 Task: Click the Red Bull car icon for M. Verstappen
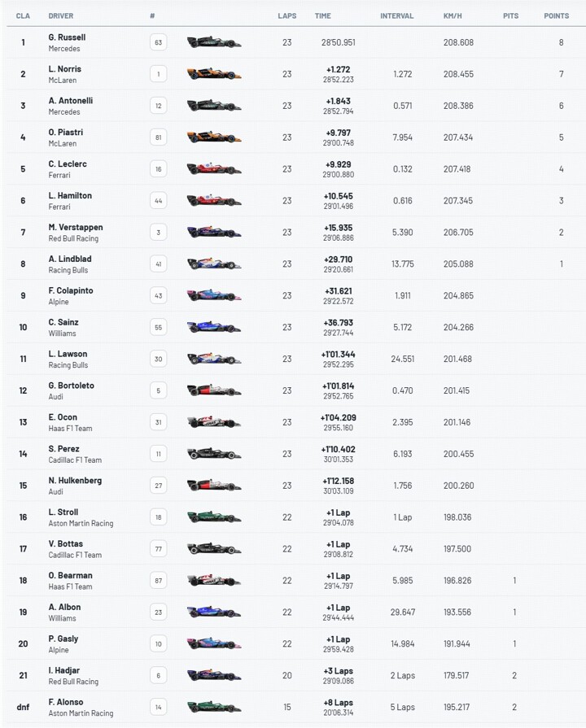click(214, 232)
